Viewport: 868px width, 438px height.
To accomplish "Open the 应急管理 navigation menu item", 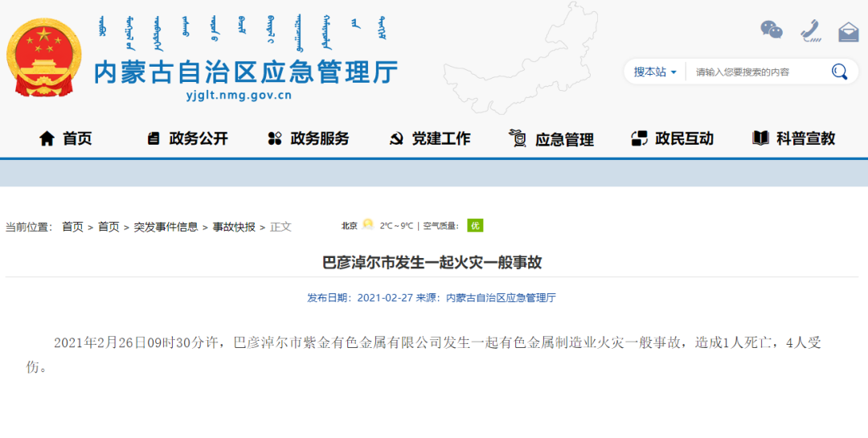I will pos(564,140).
